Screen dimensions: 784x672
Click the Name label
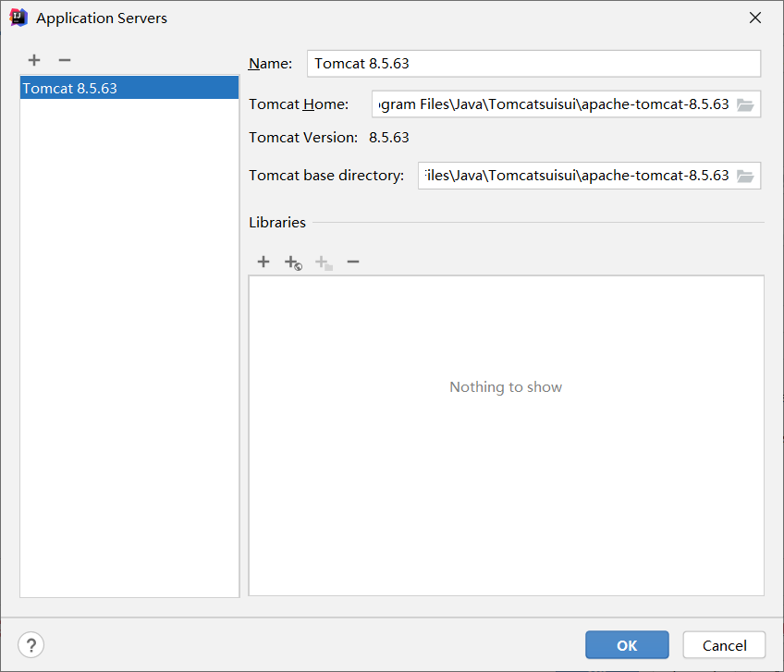tap(270, 64)
